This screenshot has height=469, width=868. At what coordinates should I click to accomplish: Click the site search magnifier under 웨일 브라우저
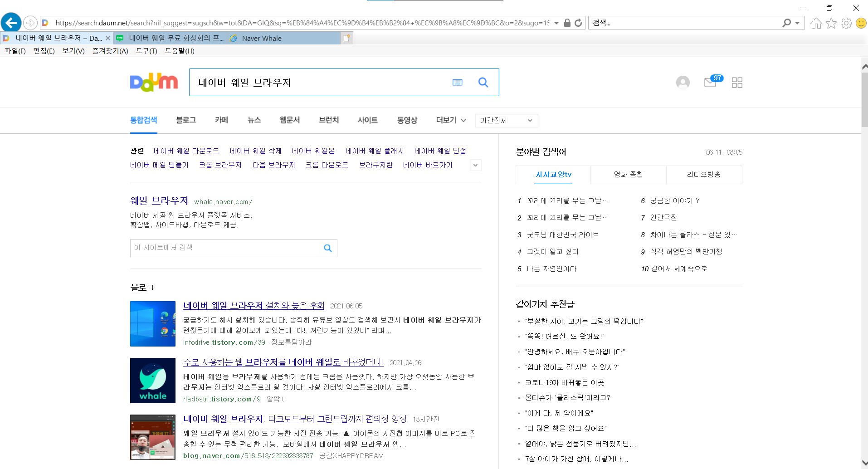pos(328,248)
